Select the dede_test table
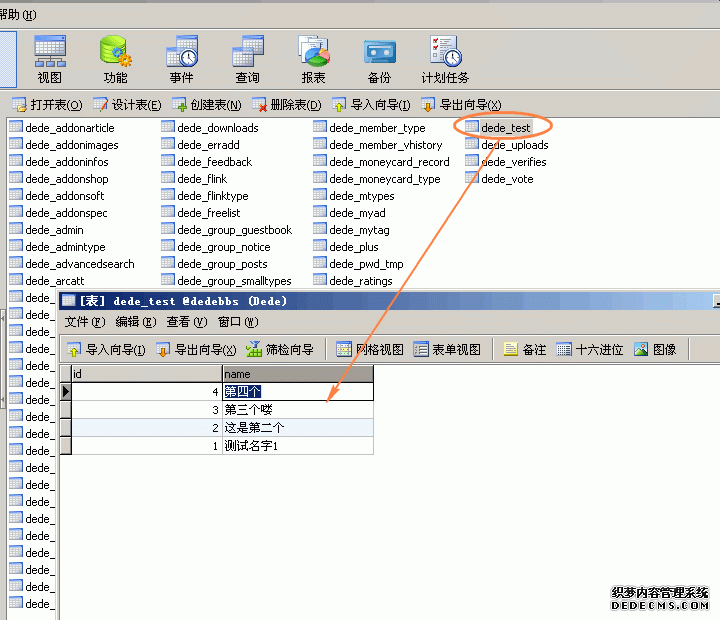The width and height of the screenshot is (720, 620). coord(498,128)
